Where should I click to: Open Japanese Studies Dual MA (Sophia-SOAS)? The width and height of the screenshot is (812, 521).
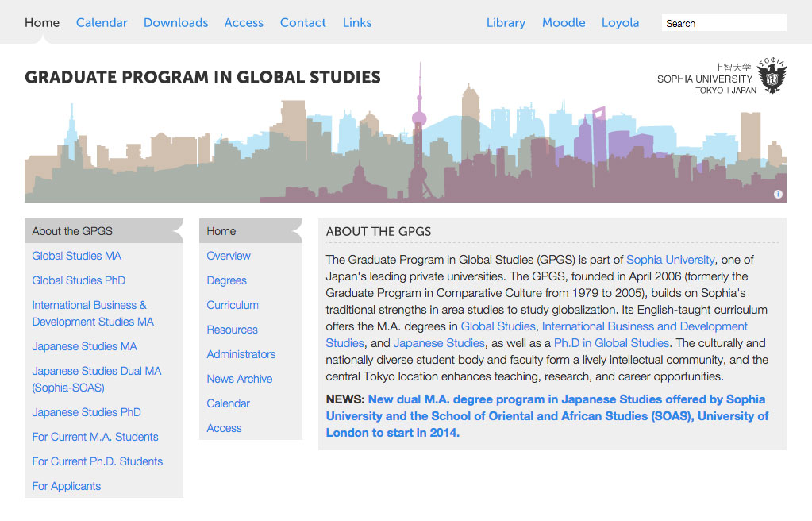tap(96, 380)
